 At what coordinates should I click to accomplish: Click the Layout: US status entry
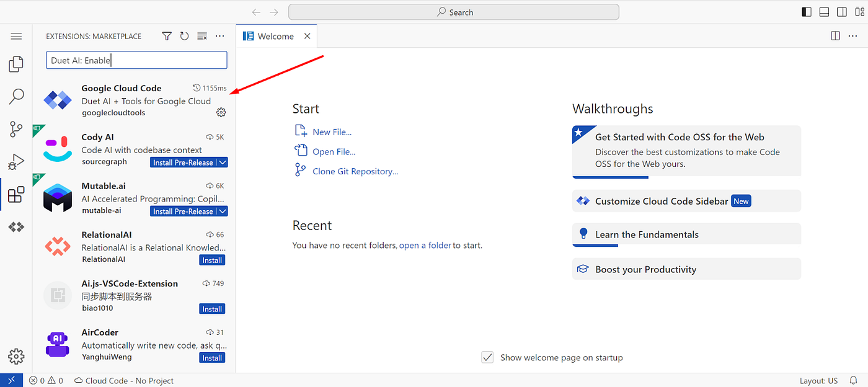pyautogui.click(x=818, y=381)
